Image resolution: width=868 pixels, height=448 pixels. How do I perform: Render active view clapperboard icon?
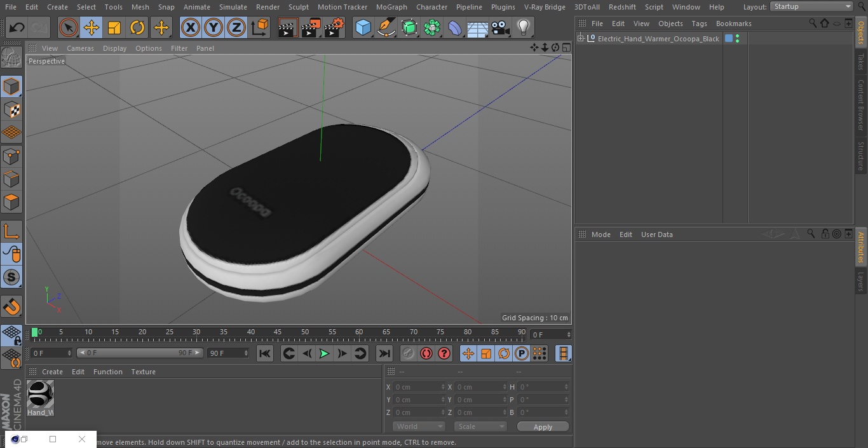[x=288, y=28]
